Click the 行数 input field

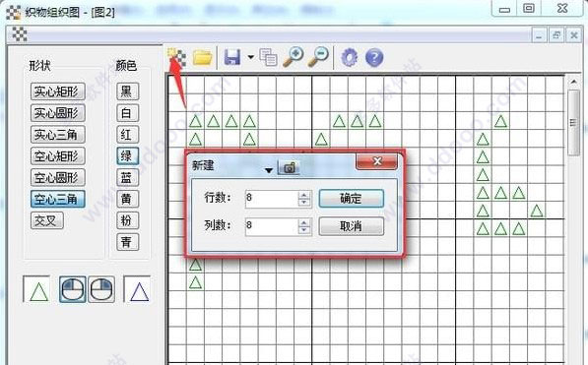272,199
